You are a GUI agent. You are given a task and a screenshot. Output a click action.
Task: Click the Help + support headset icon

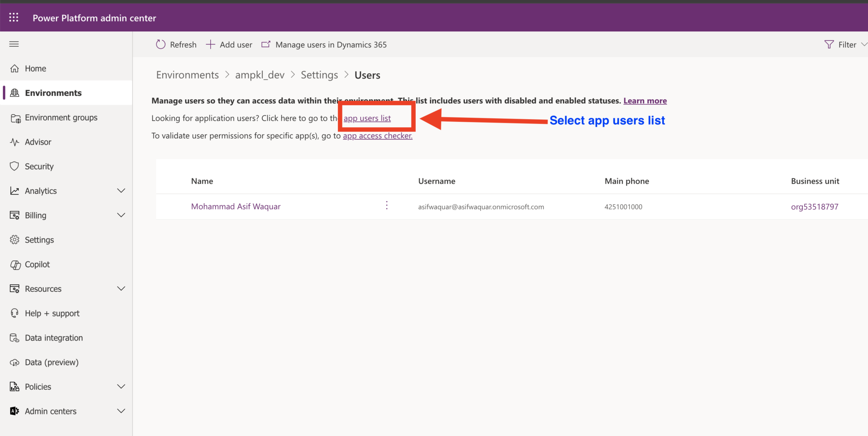[x=14, y=313]
